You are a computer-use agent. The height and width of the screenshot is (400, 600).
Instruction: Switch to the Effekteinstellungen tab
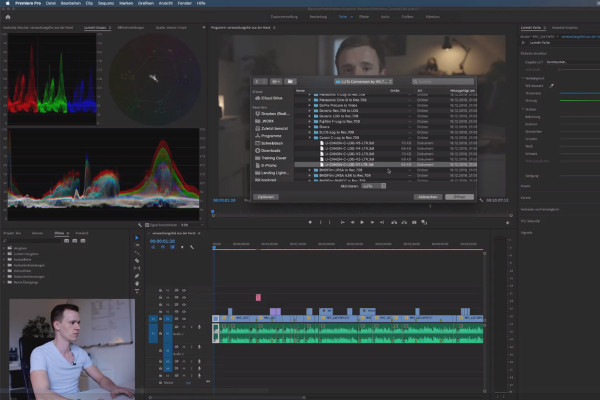tap(131, 28)
